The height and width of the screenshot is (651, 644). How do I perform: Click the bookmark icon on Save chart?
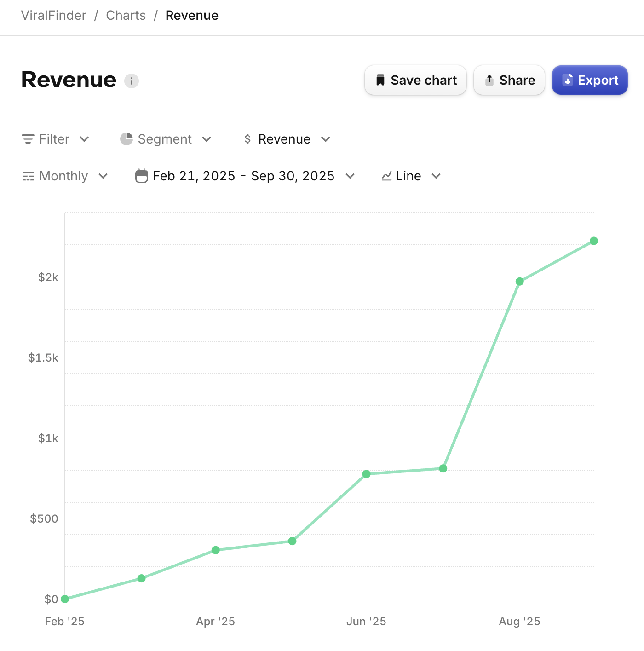click(x=380, y=80)
